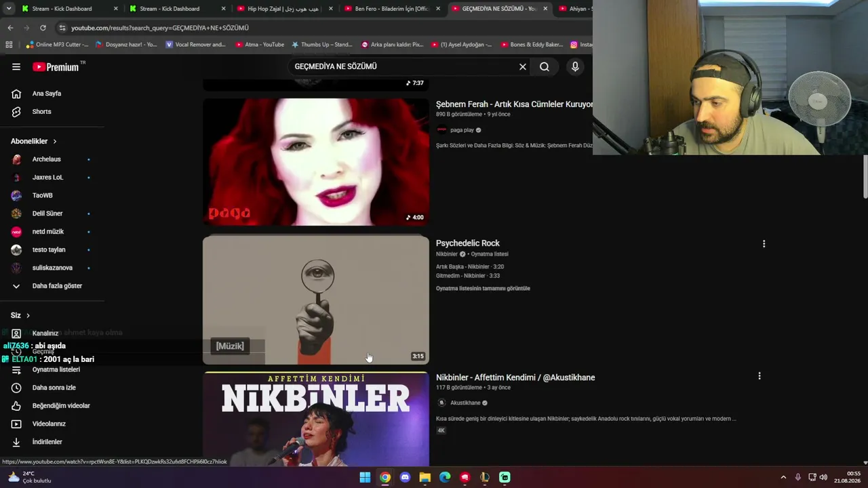Go back with the browser back arrow
868x488 pixels.
click(10, 28)
